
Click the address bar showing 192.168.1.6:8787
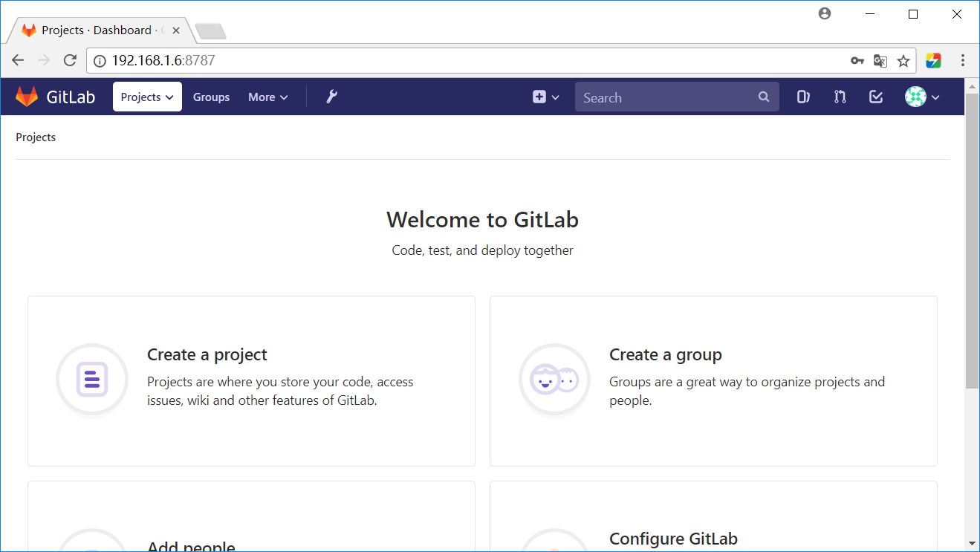click(501, 61)
